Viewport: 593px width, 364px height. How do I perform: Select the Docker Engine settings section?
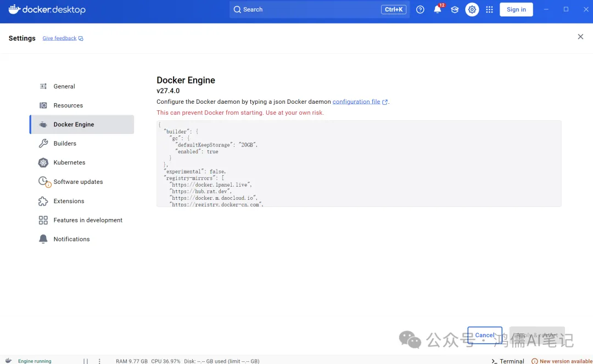pos(82,125)
